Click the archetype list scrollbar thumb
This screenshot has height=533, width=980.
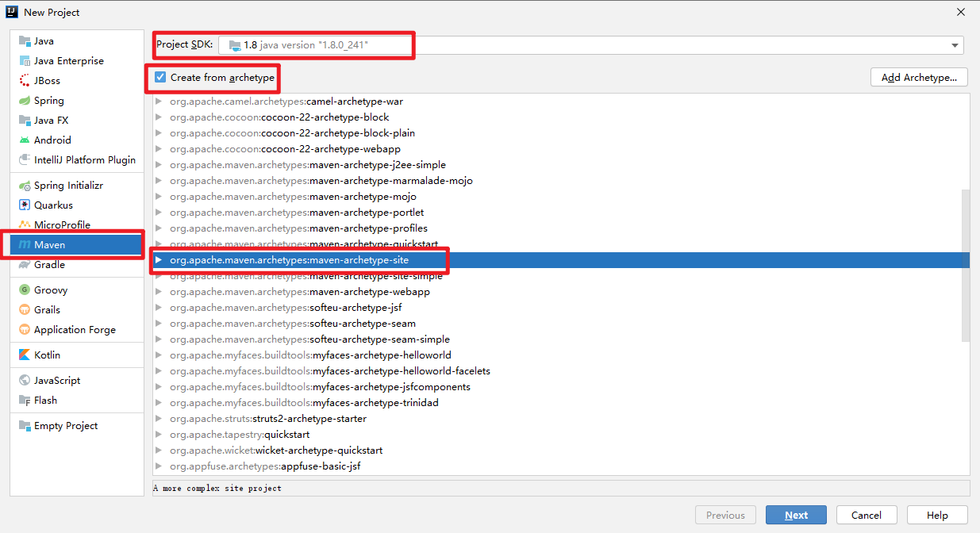(x=965, y=265)
